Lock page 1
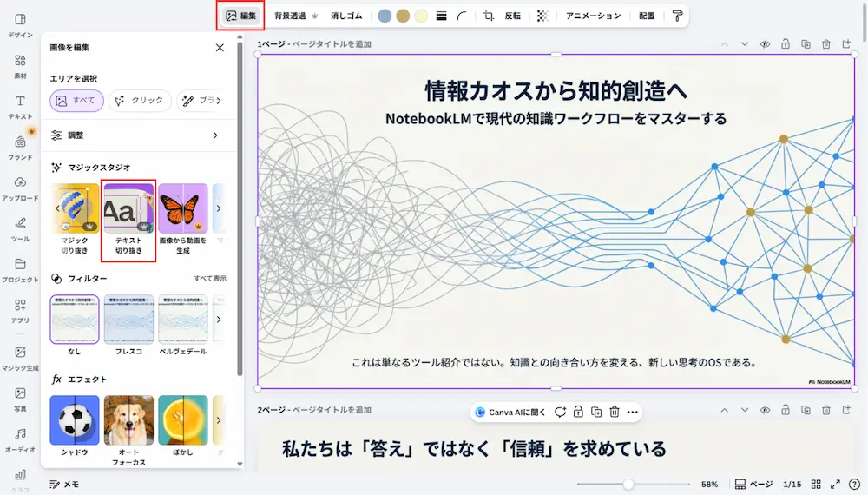The height and width of the screenshot is (495, 868). (786, 44)
